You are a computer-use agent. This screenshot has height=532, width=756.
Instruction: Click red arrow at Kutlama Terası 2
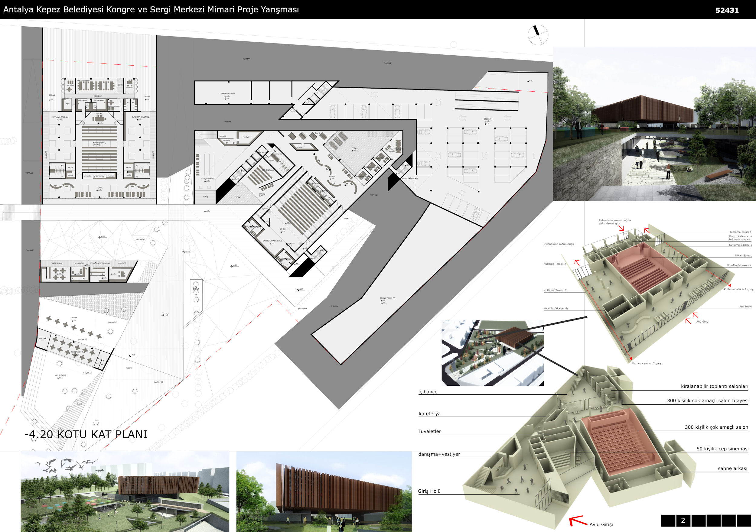(577, 262)
